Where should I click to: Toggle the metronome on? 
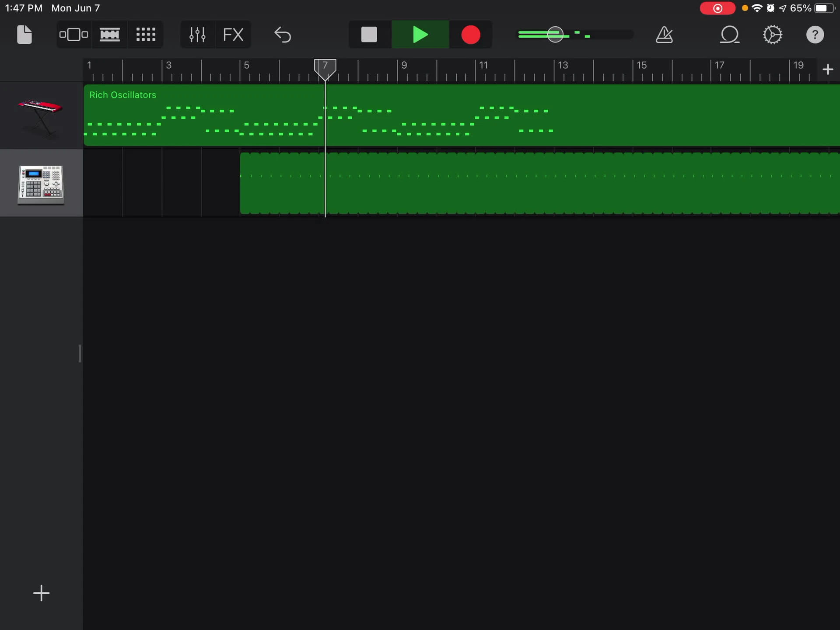click(664, 35)
